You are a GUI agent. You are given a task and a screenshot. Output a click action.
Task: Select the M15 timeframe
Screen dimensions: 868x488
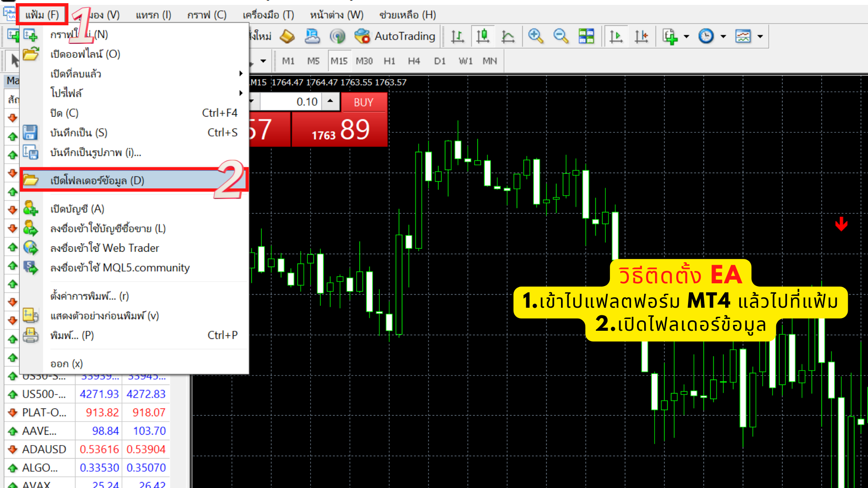(x=339, y=61)
